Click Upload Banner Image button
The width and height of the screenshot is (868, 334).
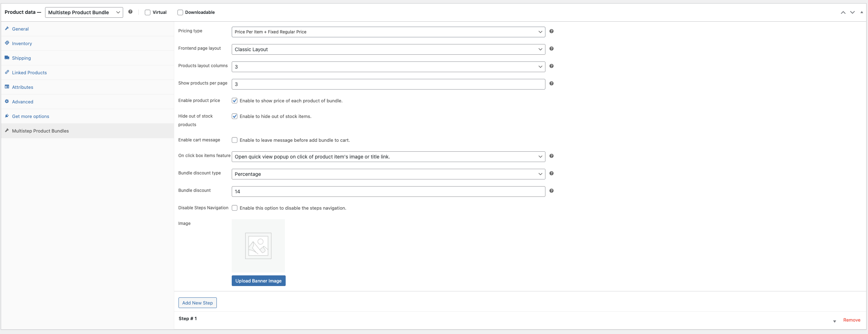point(258,281)
